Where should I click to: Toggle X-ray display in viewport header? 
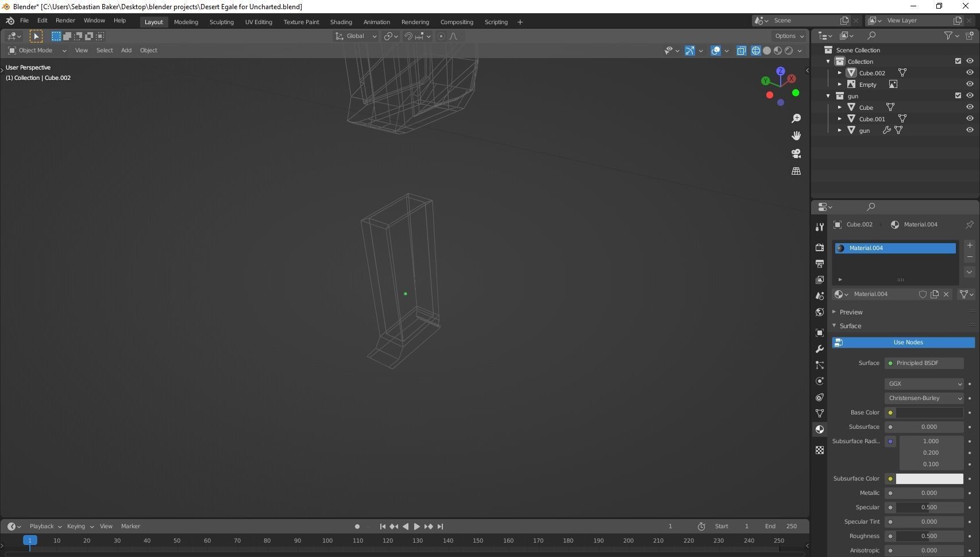pyautogui.click(x=742, y=51)
